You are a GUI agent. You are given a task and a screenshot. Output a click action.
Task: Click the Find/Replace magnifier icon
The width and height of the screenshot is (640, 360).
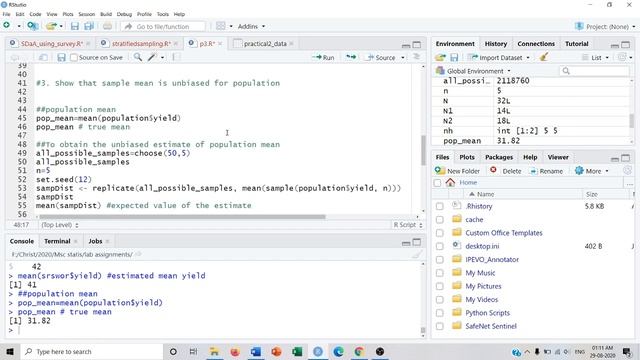[x=138, y=58]
